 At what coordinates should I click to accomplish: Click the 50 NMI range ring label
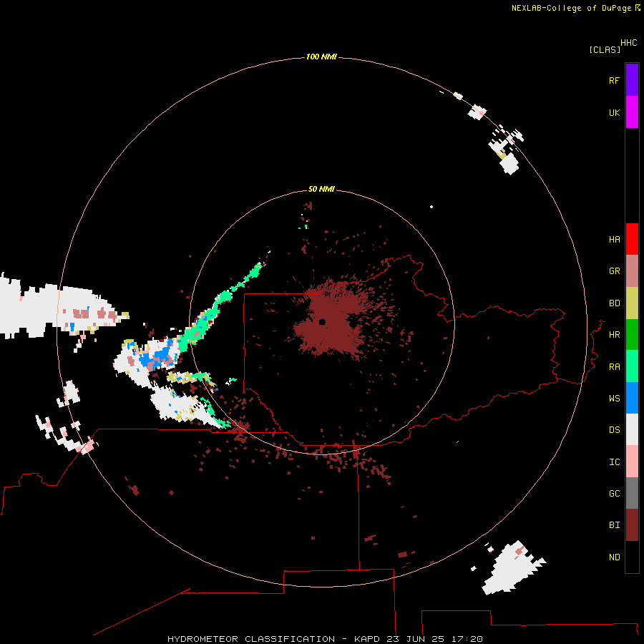[321, 189]
